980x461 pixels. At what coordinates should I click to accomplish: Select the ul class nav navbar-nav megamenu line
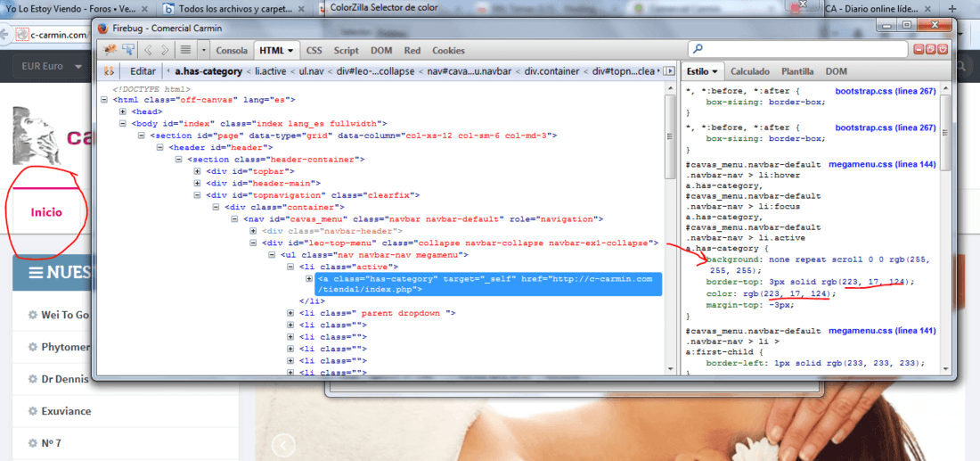[x=374, y=255]
